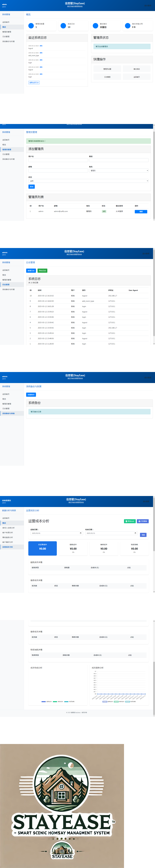Viewport: 155px width, 868px height.
Task: Click the blue 清理日志 button
Action: point(31,271)
